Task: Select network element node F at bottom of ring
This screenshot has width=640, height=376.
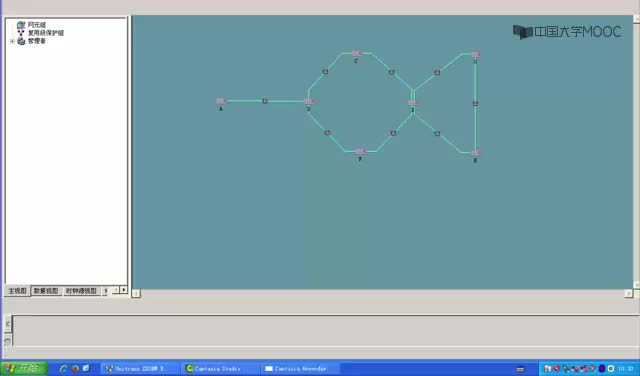Action: (x=360, y=152)
